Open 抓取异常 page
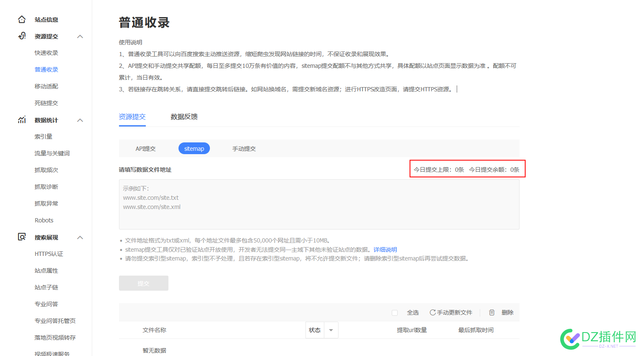Viewport: 644px width, 356px height. tap(46, 204)
